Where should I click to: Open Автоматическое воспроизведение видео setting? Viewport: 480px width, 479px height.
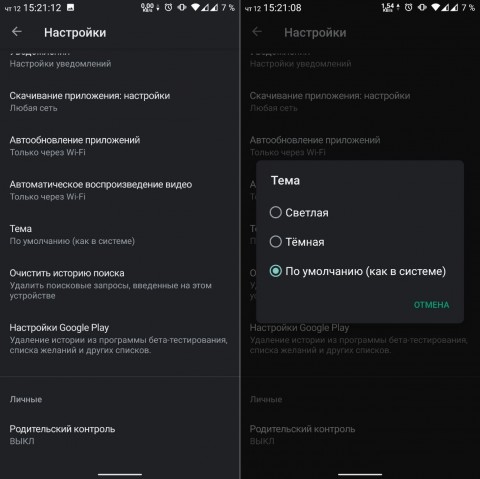click(x=120, y=190)
